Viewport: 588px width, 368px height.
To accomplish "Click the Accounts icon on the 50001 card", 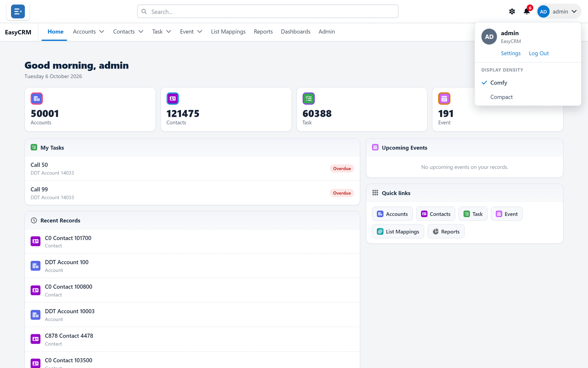I will click(37, 99).
